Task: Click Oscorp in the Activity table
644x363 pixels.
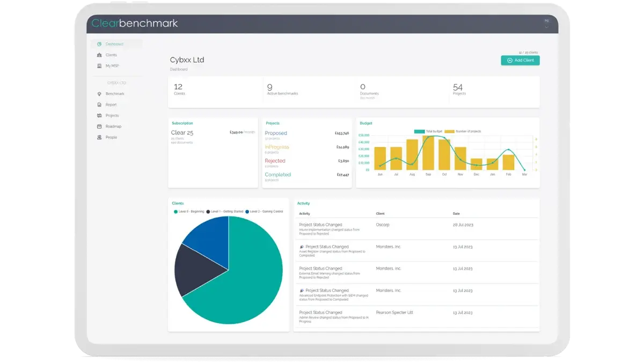Action: (x=383, y=225)
